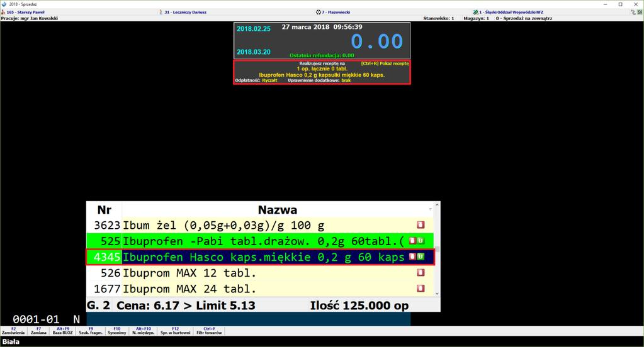
Task: Select the 4345 Ibuprofen Hasco kaps.miękkie row
Action: (260, 257)
